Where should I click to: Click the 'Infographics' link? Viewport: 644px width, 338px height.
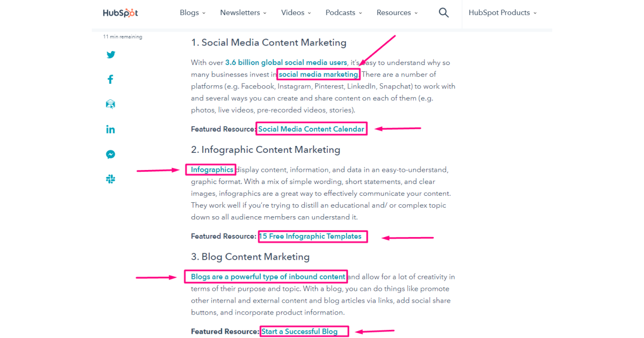pyautogui.click(x=212, y=170)
